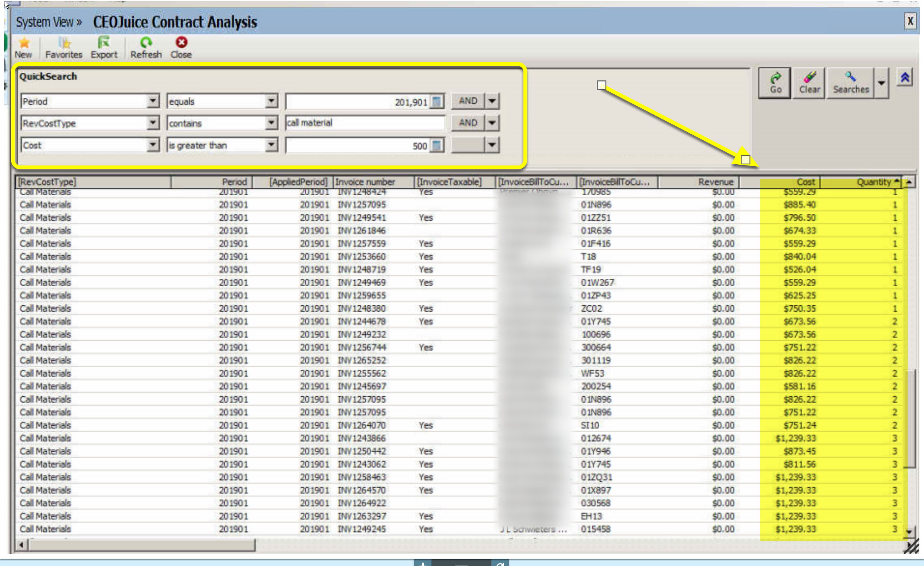Viewport: 924px width, 566px height.
Task: Click the New star icon in the toolbar
Action: [24, 43]
